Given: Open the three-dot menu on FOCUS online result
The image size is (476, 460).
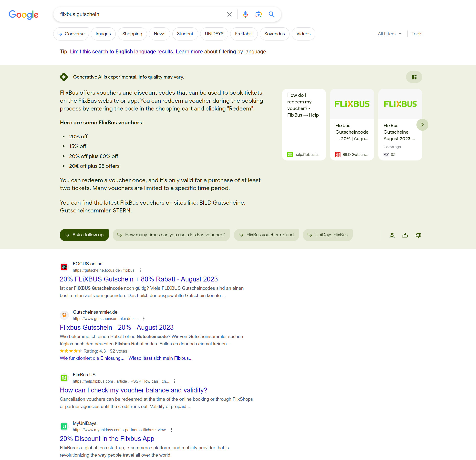Looking at the screenshot, I should [140, 270].
